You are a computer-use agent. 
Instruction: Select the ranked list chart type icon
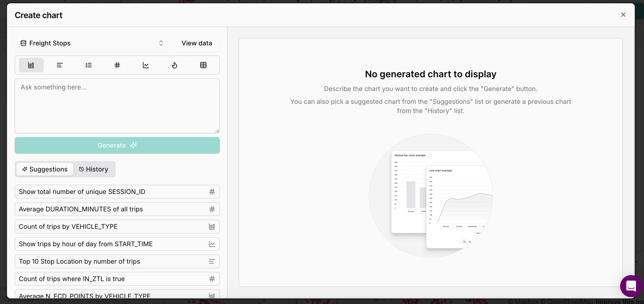coord(89,65)
